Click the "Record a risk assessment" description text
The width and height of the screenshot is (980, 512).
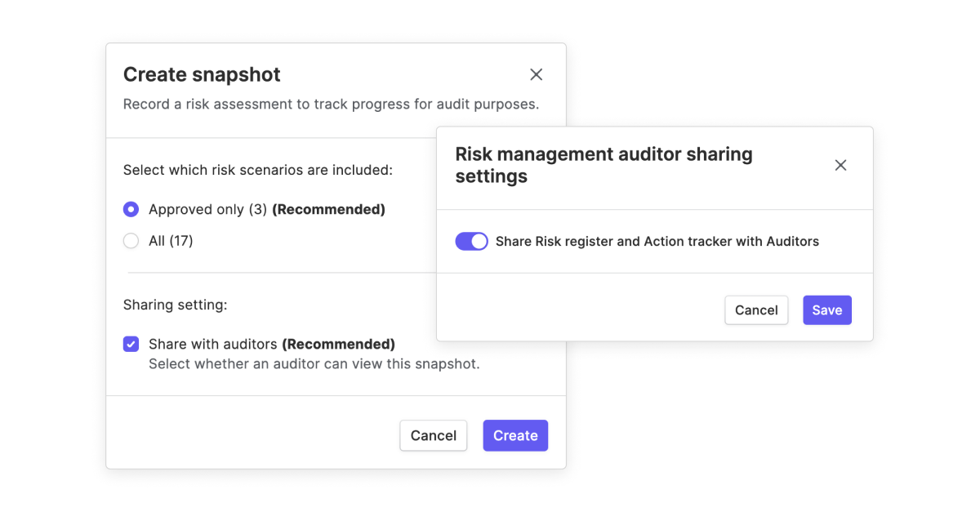tap(331, 105)
